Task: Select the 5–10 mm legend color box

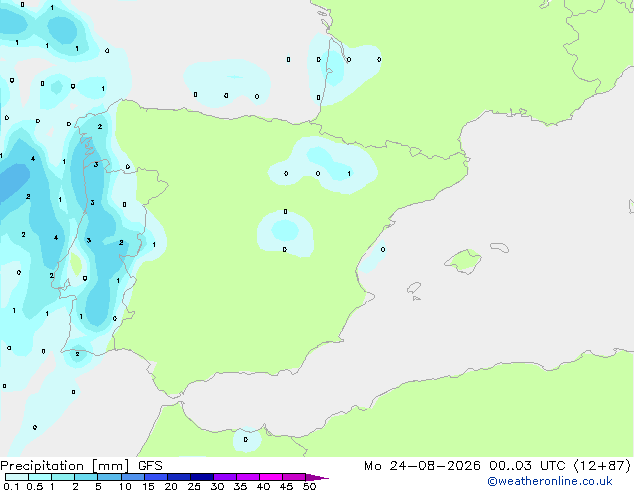Action: pos(109,477)
